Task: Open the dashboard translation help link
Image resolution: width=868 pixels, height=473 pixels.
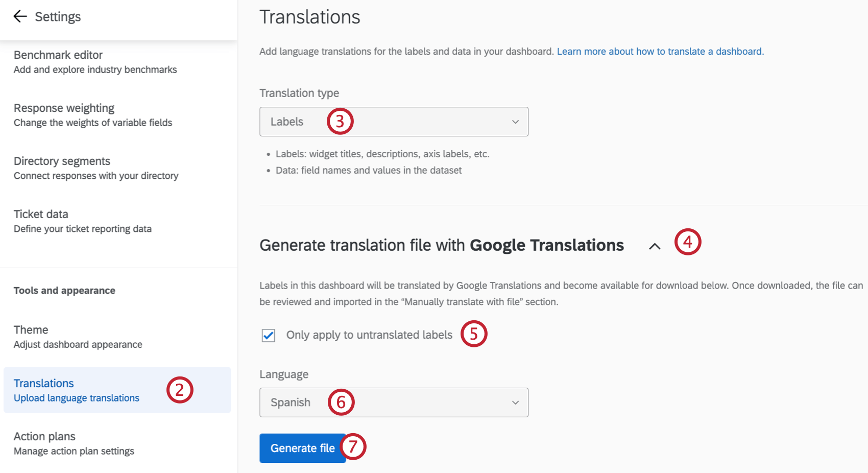Action: [661, 51]
